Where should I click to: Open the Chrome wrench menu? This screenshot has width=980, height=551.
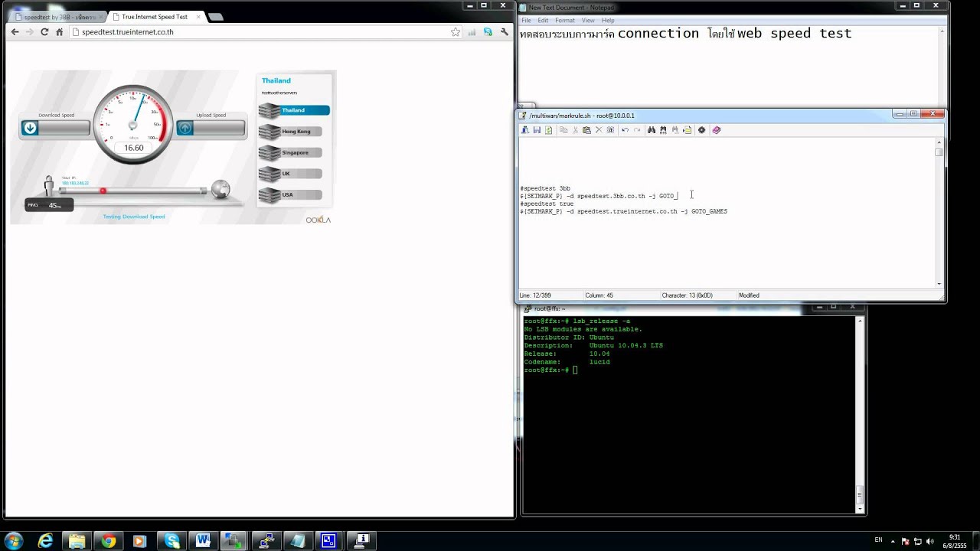504,32
